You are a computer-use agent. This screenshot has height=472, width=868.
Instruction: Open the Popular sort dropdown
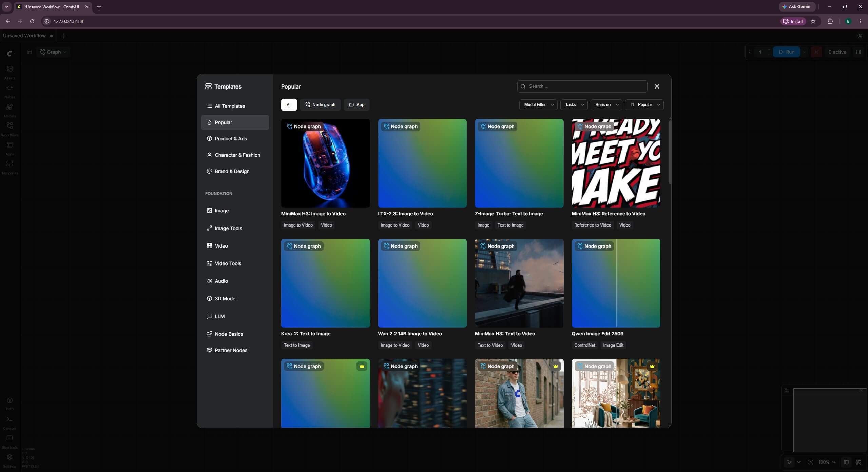click(x=644, y=105)
